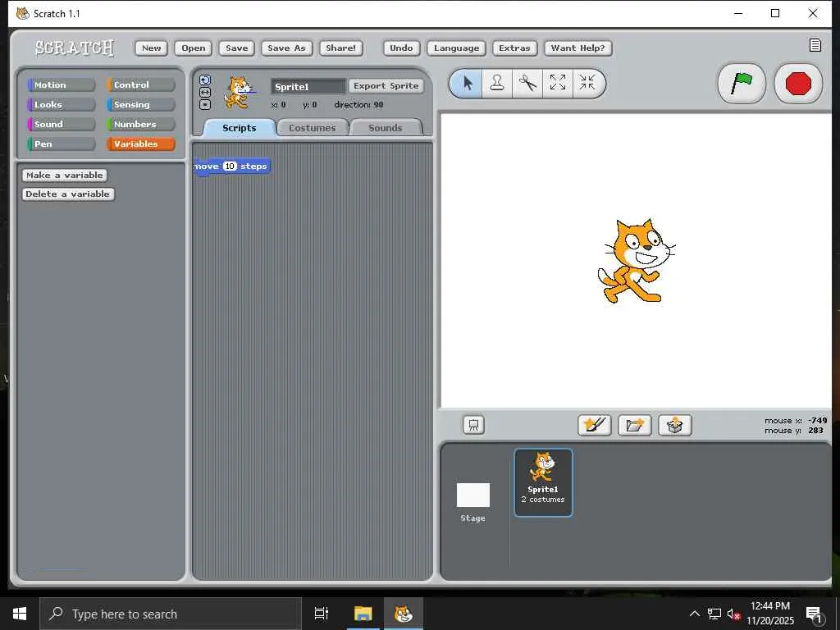Click Export Sprite button
This screenshot has width=840, height=630.
386,85
